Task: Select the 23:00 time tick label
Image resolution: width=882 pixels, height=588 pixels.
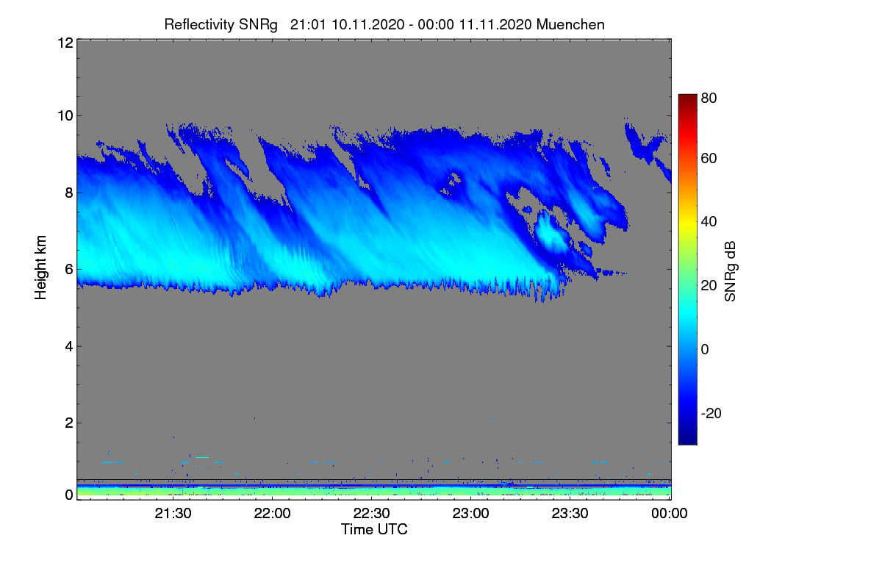Action: coord(471,514)
